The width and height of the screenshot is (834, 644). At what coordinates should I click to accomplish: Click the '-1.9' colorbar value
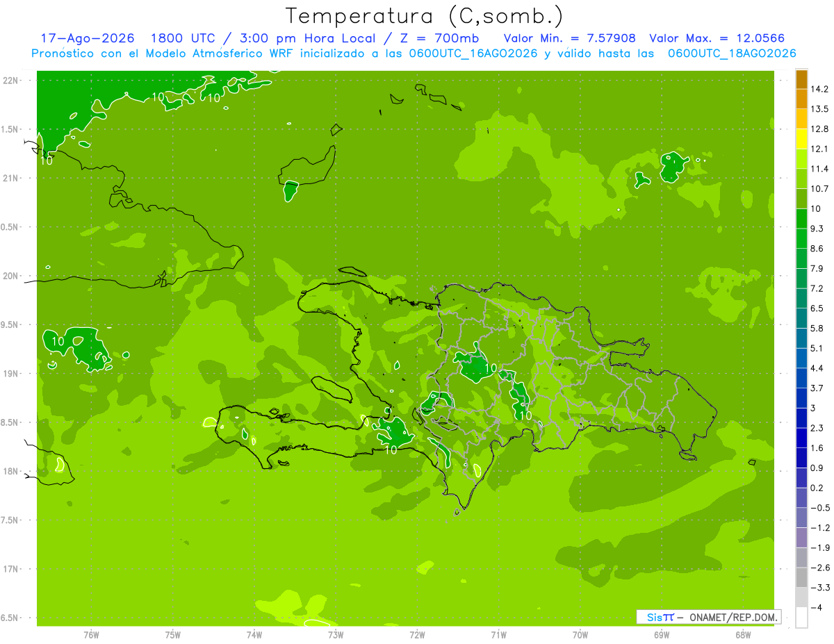[820, 547]
